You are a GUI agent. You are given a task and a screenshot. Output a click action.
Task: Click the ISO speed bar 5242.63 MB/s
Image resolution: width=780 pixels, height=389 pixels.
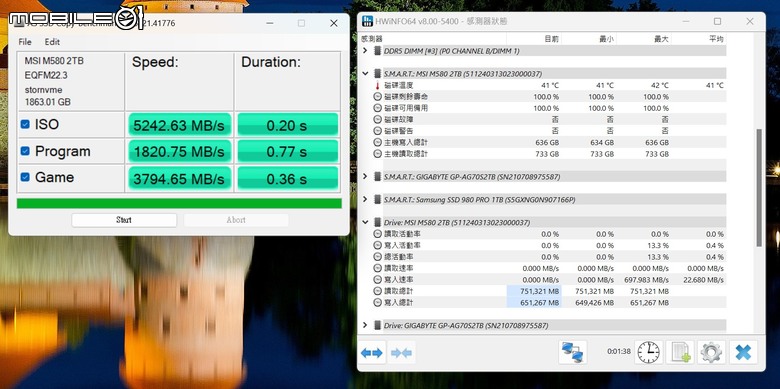tap(180, 125)
